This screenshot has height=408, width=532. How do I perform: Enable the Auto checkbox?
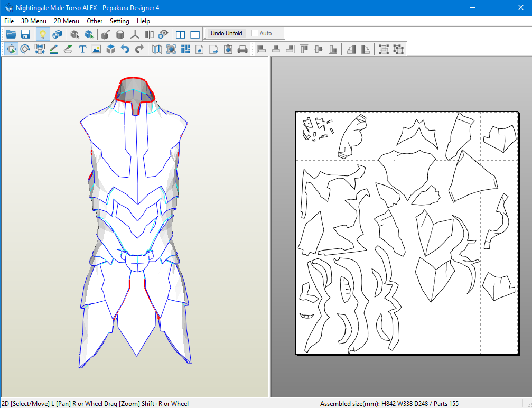click(x=256, y=33)
